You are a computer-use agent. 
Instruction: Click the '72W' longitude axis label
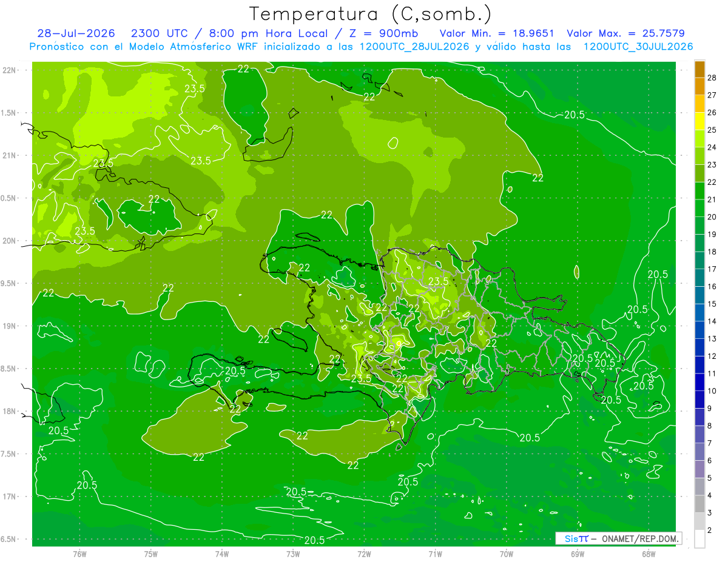coord(364,554)
